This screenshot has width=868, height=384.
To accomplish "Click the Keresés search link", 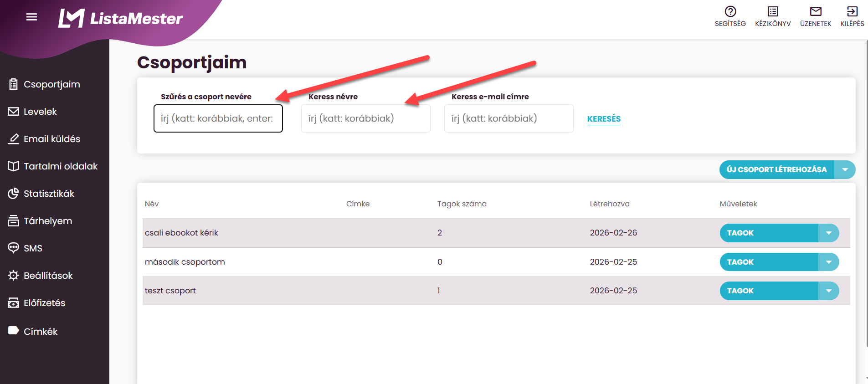I will [x=604, y=119].
